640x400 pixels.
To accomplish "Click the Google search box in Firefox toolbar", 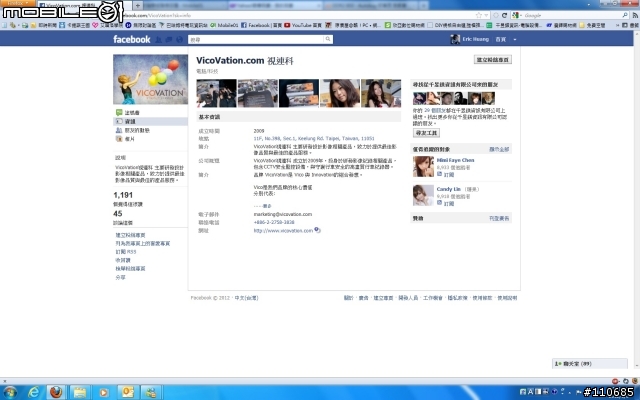I will [572, 15].
